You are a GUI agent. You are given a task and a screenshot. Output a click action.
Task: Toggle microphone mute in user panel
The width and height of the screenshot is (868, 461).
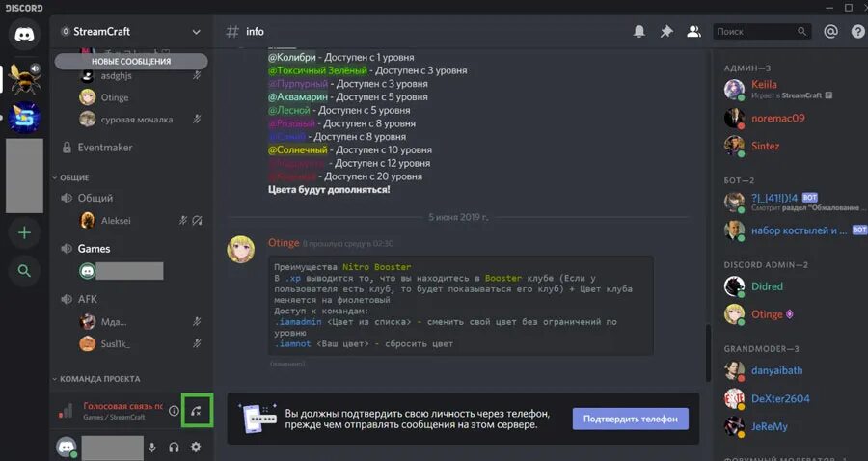(x=152, y=447)
